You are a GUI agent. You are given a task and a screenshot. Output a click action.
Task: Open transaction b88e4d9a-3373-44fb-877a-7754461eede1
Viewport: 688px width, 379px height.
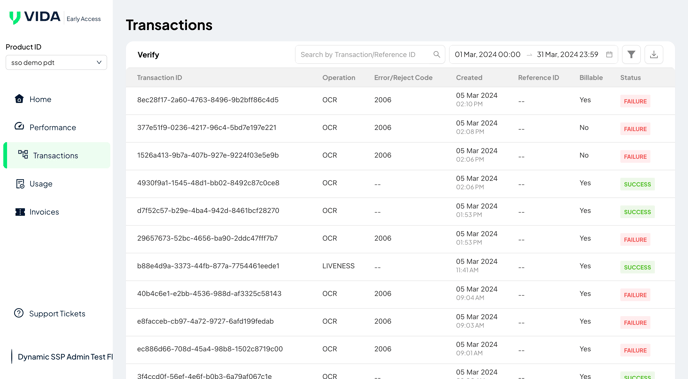(208, 266)
